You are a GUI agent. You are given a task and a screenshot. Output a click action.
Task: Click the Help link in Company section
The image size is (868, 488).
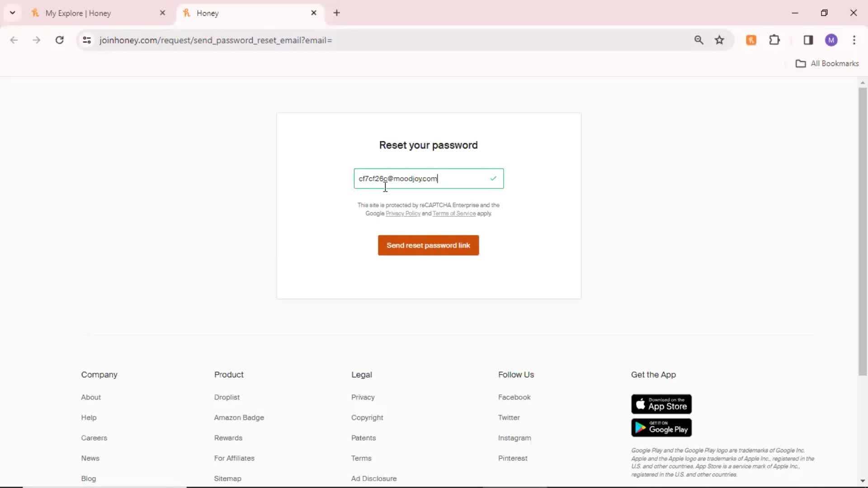point(88,417)
